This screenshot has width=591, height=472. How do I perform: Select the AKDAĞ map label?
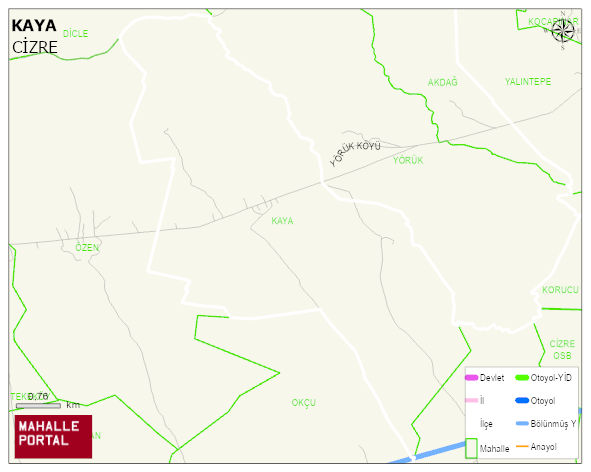[442, 82]
